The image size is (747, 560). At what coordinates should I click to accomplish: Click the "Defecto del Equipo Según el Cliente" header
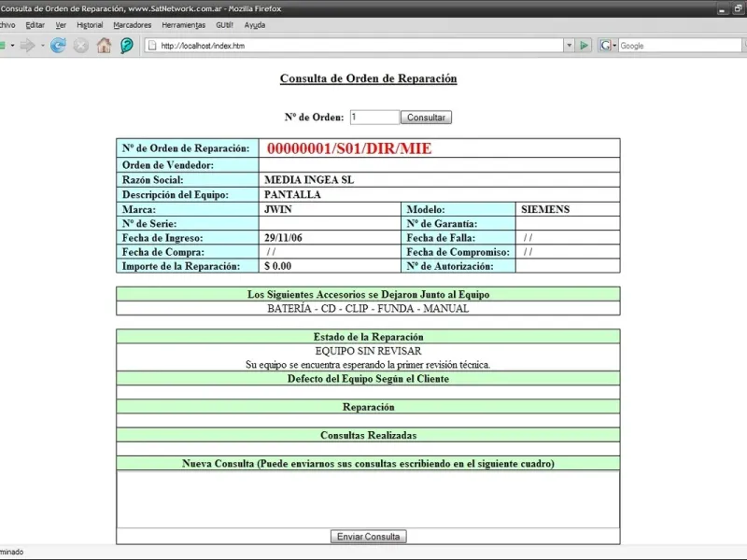(368, 379)
